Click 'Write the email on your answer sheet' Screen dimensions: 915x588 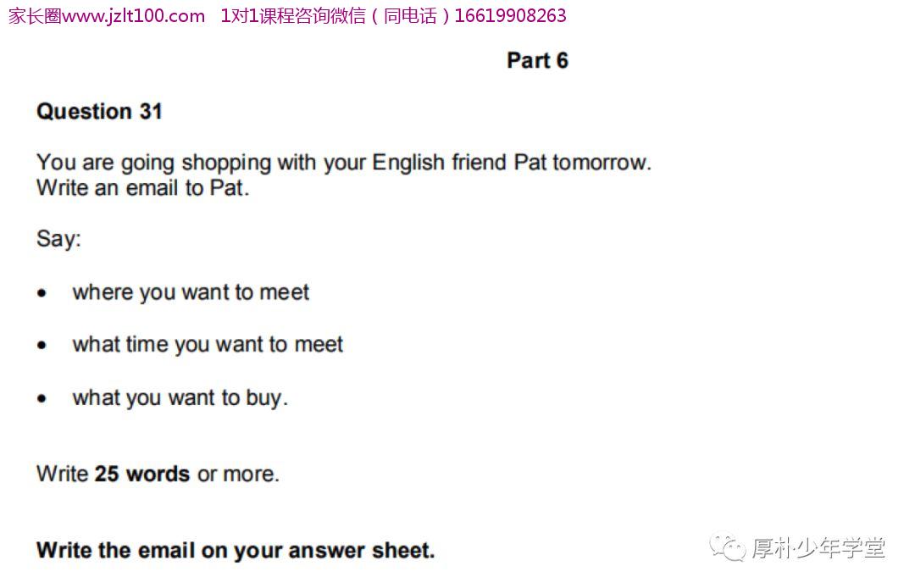[236, 550]
